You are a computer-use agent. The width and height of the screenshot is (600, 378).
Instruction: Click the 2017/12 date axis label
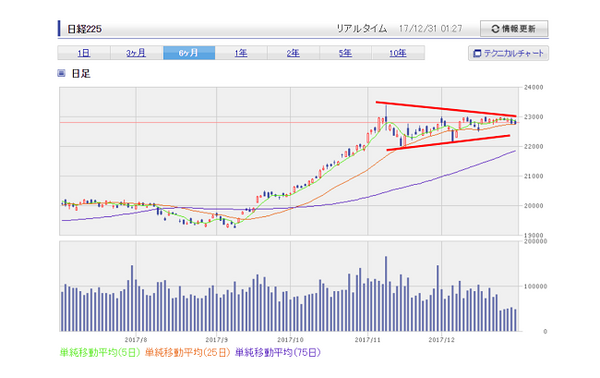[441, 339]
